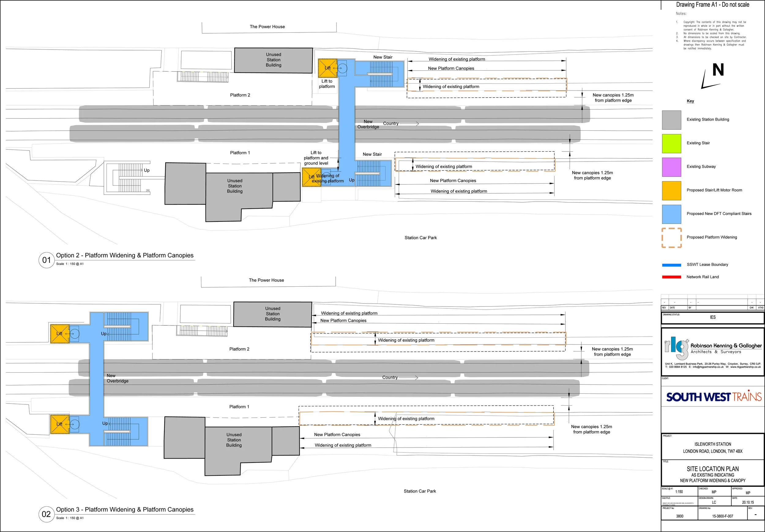Click the Lift box beside Option 2 Platform 2
Screen dimensions: 765x532
tap(327, 68)
